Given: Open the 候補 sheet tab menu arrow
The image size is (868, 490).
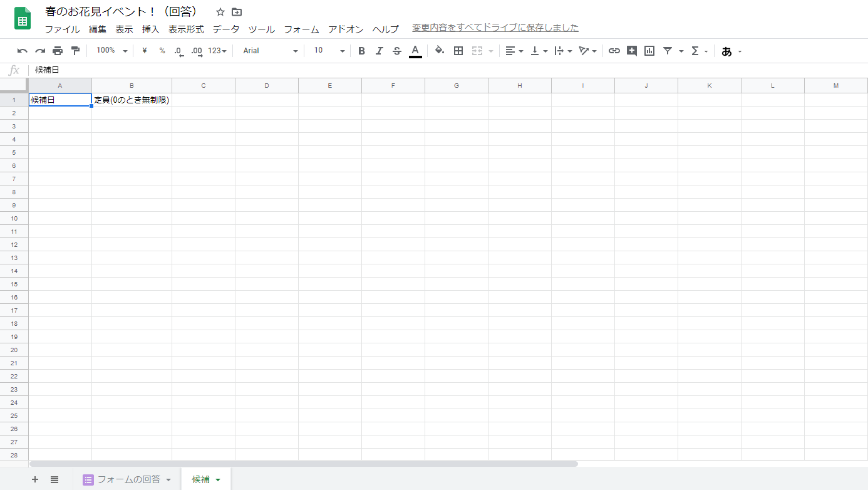Looking at the screenshot, I should click(218, 480).
